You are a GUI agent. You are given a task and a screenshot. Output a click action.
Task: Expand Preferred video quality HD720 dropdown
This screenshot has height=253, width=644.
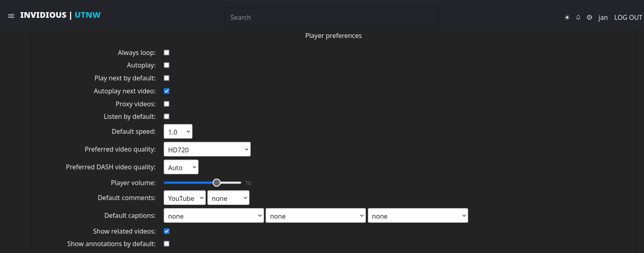207,150
